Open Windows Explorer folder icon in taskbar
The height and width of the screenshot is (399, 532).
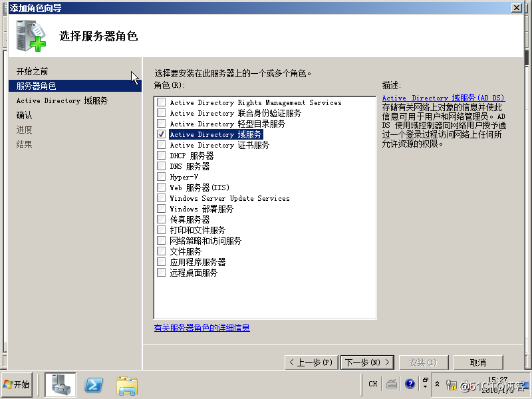(127, 386)
